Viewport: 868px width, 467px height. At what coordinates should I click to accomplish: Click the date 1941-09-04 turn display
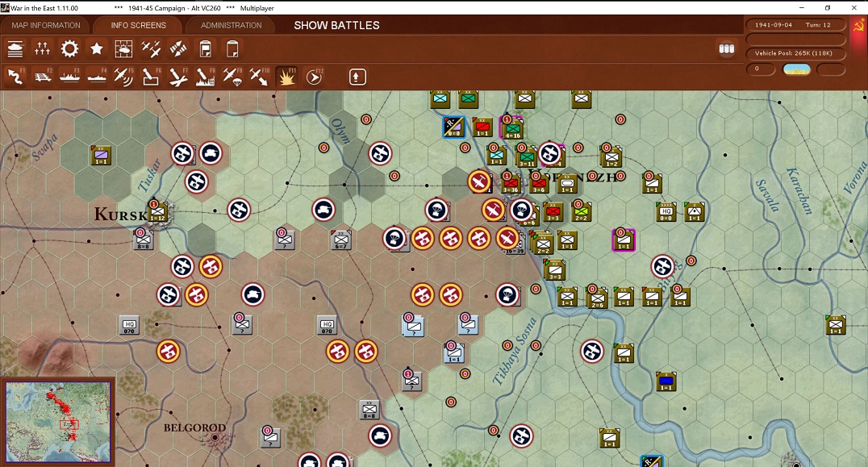(x=796, y=25)
